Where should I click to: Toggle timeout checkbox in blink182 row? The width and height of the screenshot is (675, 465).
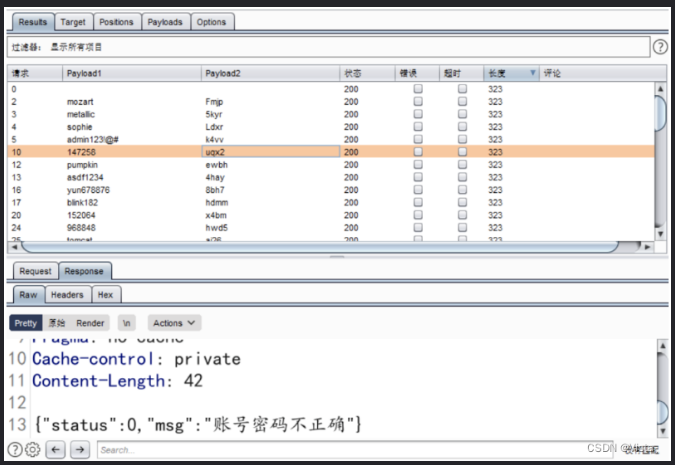462,202
